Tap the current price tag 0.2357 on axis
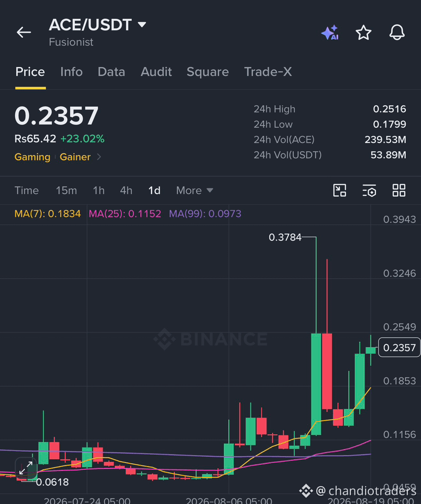Screen dimensions: 421x504 pyautogui.click(x=400, y=347)
